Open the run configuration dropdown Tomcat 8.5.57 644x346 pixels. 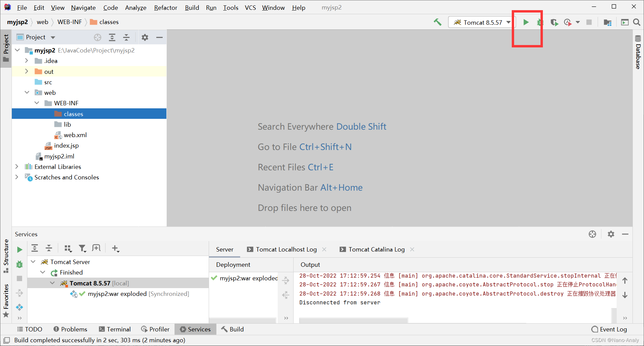pos(482,22)
